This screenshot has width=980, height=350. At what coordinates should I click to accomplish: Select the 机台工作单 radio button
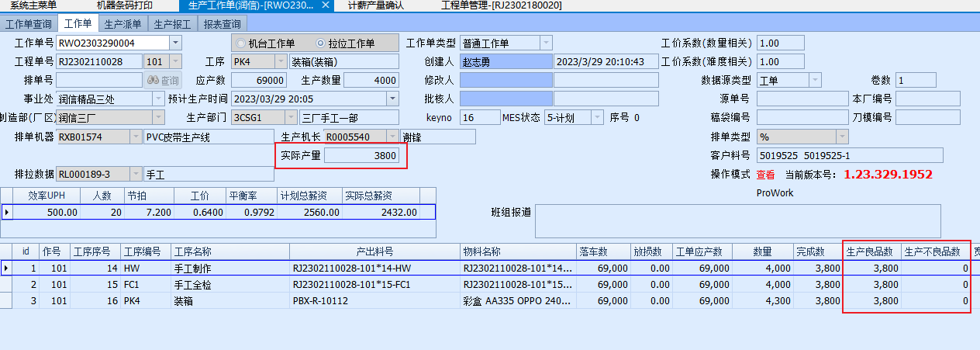click(x=241, y=43)
